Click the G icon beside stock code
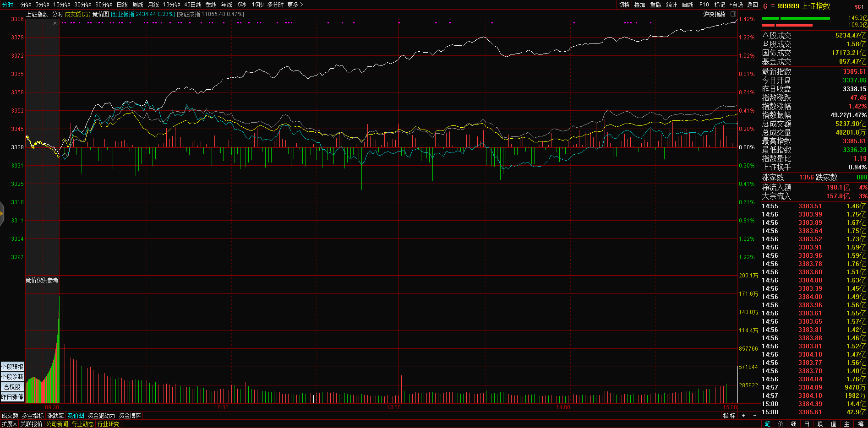 [765, 6]
